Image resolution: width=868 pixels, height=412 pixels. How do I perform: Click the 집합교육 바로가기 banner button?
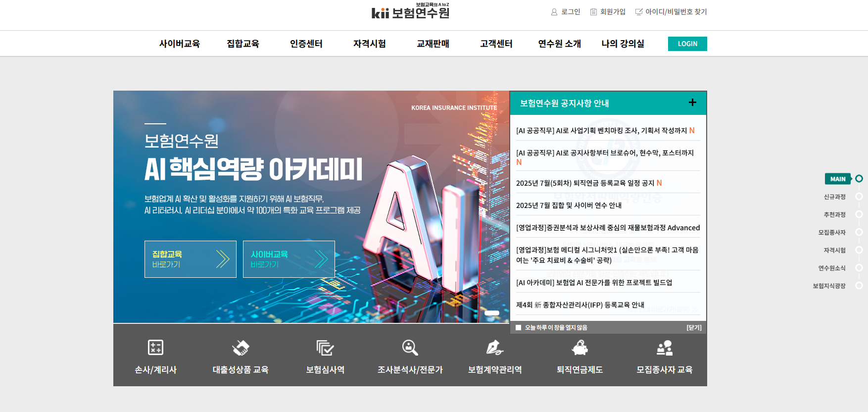click(x=191, y=259)
